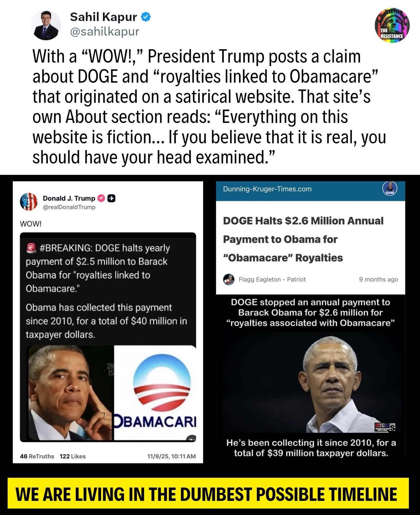The width and height of the screenshot is (420, 515).
Task: Open The Resistance logo badge
Action: [x=392, y=26]
